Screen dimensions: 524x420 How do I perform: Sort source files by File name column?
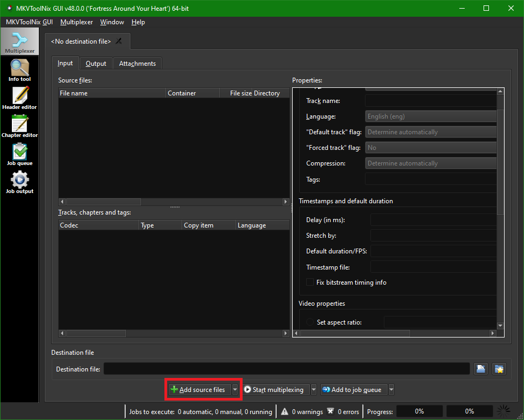(x=112, y=93)
